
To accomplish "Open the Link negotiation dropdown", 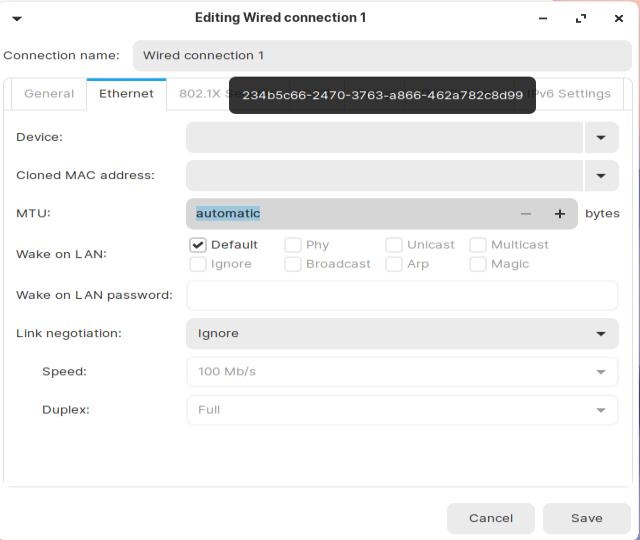I will 601,334.
